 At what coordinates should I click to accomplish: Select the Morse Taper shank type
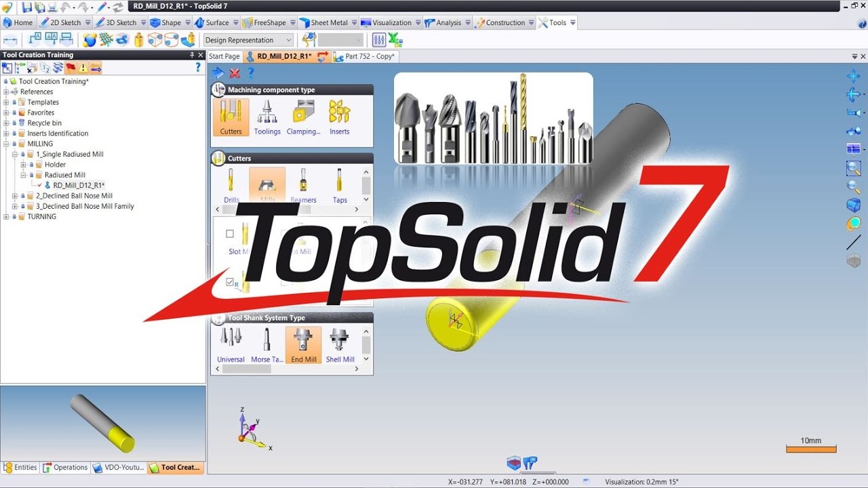coord(267,345)
